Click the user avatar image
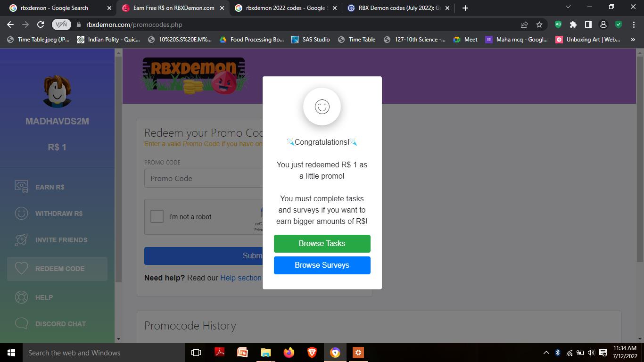This screenshot has height=362, width=644. [57, 91]
